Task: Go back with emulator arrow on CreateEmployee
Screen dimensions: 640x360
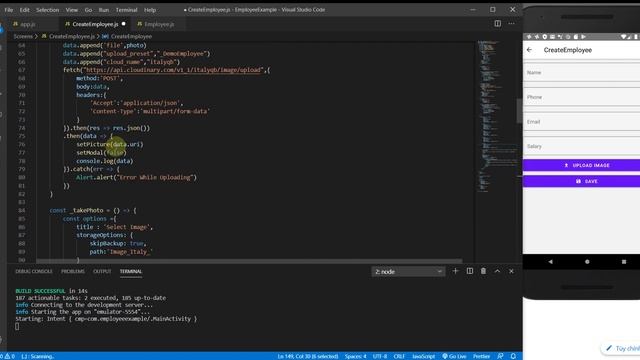Action: pos(529,50)
